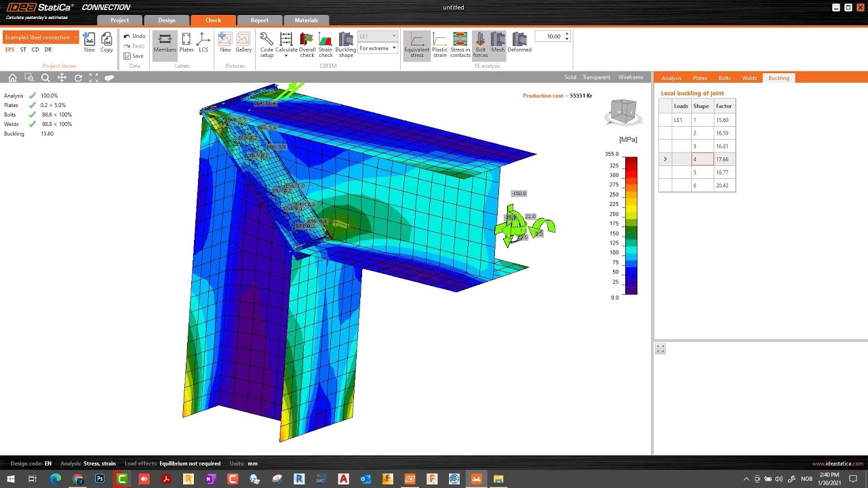Click the Undo button
The image size is (868, 488).
coord(134,36)
